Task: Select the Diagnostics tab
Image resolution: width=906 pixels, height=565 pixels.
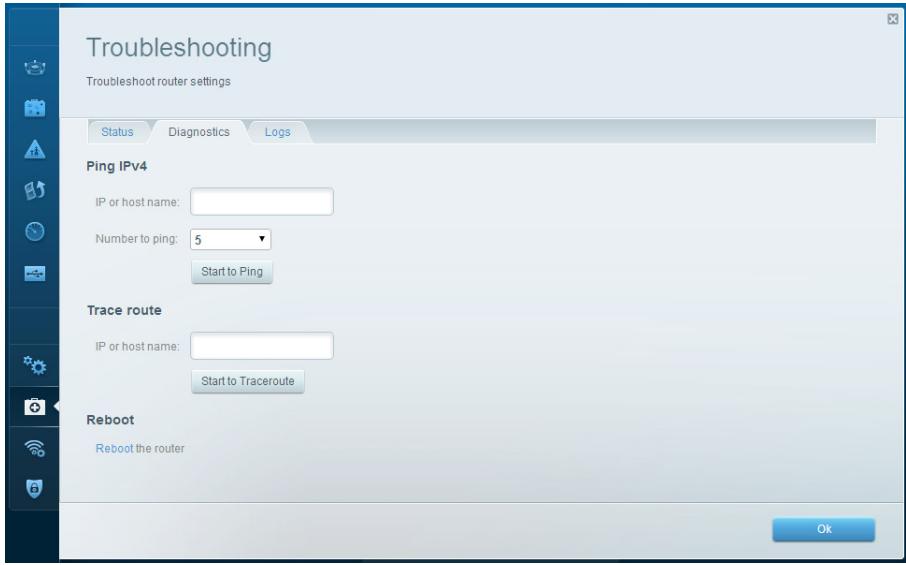Action: coord(199,132)
